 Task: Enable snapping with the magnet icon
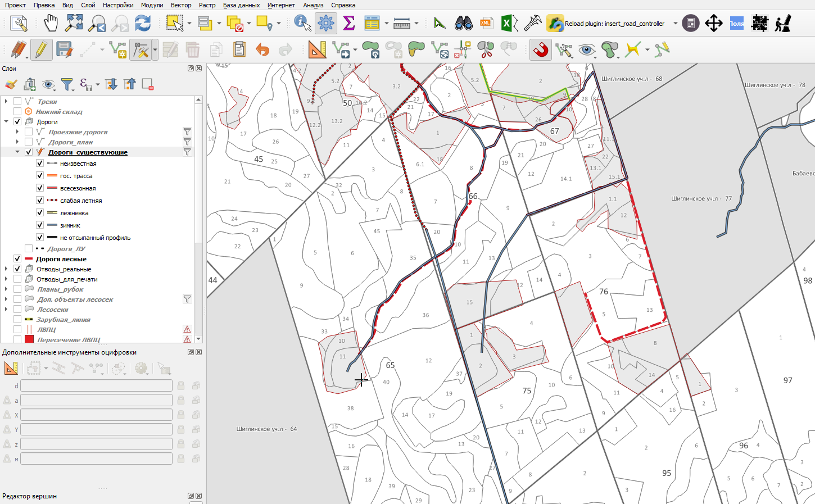click(541, 50)
